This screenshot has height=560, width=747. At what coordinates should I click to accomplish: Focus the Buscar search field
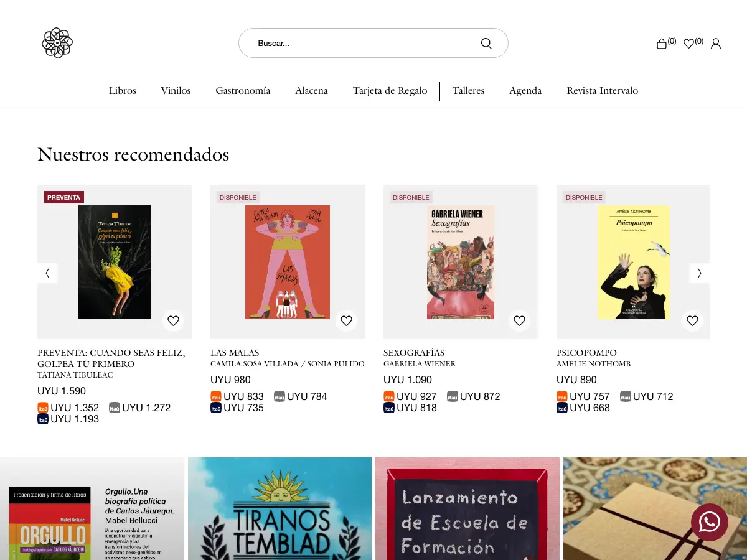point(374,43)
